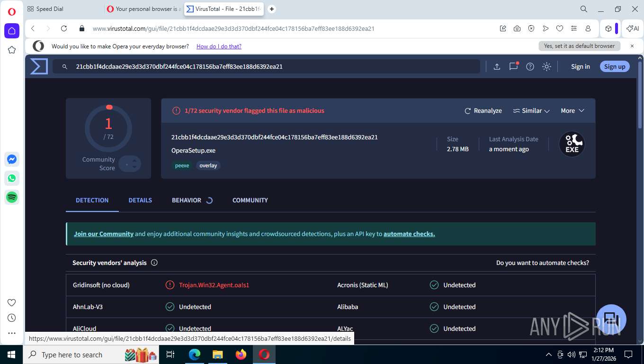Viewport: 644px width, 364px height.
Task: Open VirusTotal chat support bubble
Action: [611, 319]
